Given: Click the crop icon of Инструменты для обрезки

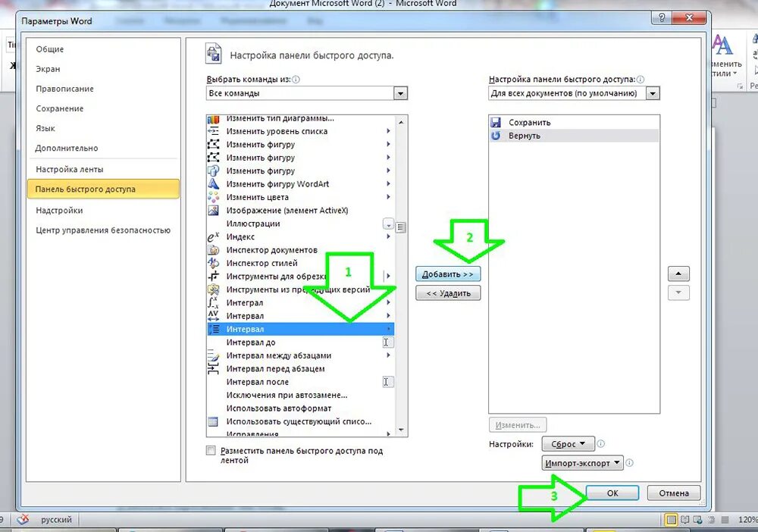Looking at the screenshot, I should [213, 277].
